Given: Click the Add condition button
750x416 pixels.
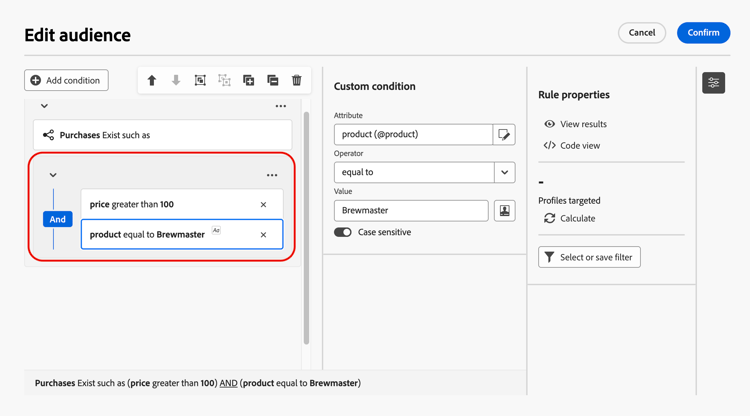Looking at the screenshot, I should point(66,80).
